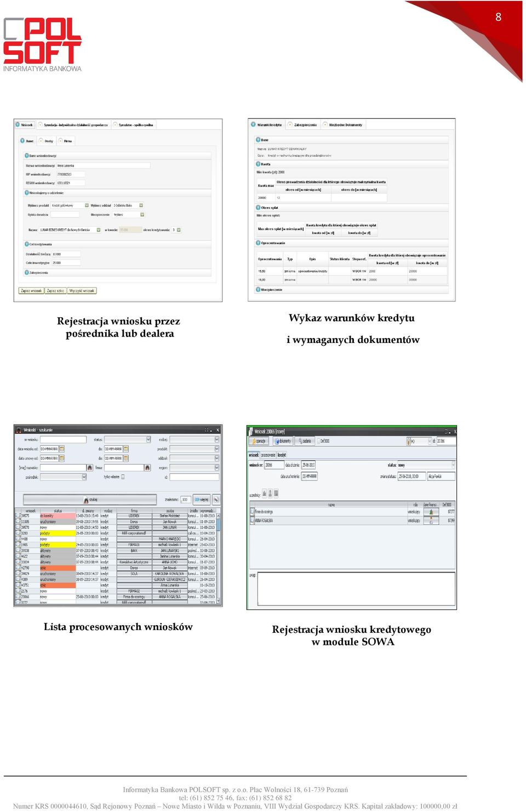The width and height of the screenshot is (526, 812).
Task: Switch to the procesowanie tab
Action: coord(268,455)
